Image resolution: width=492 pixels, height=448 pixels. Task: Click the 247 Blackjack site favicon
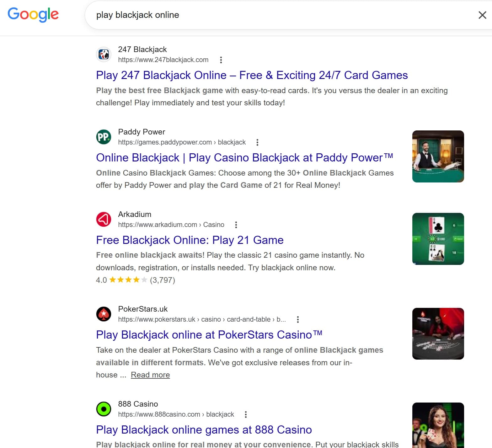[x=104, y=55]
